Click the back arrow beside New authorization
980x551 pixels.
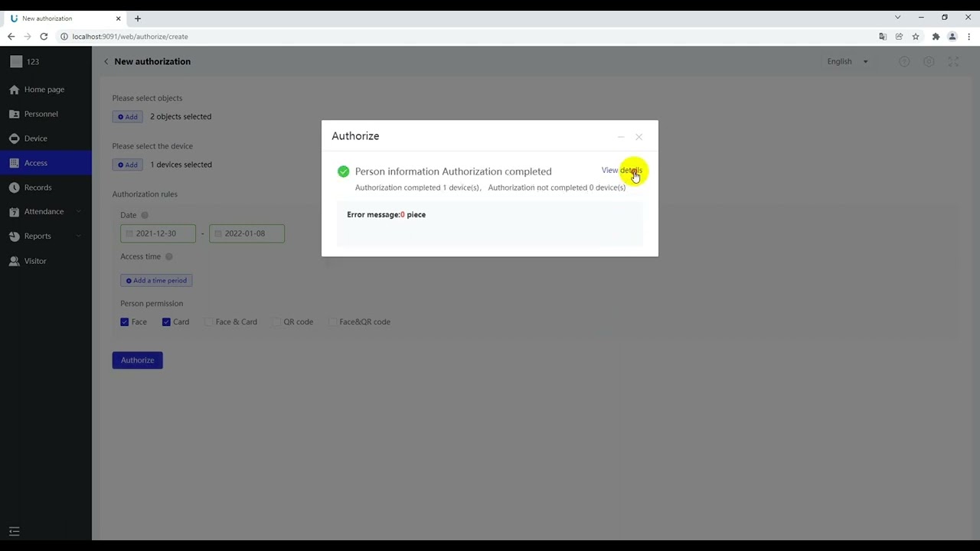[x=106, y=61]
